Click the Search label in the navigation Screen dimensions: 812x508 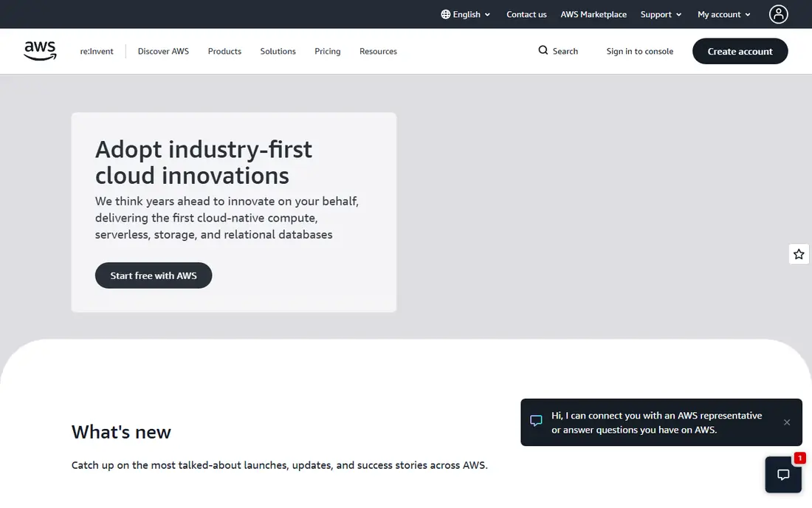[x=565, y=51]
